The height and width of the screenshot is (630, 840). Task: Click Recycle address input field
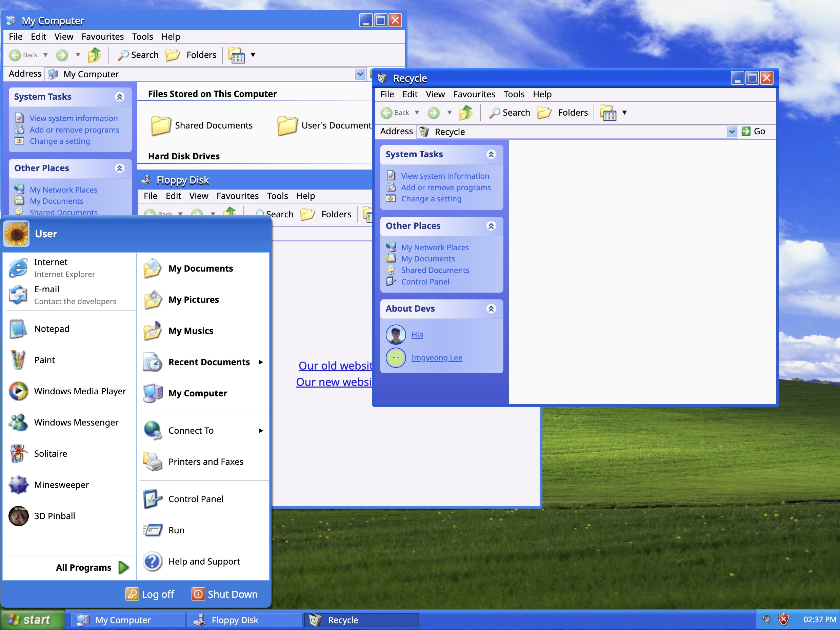click(577, 132)
